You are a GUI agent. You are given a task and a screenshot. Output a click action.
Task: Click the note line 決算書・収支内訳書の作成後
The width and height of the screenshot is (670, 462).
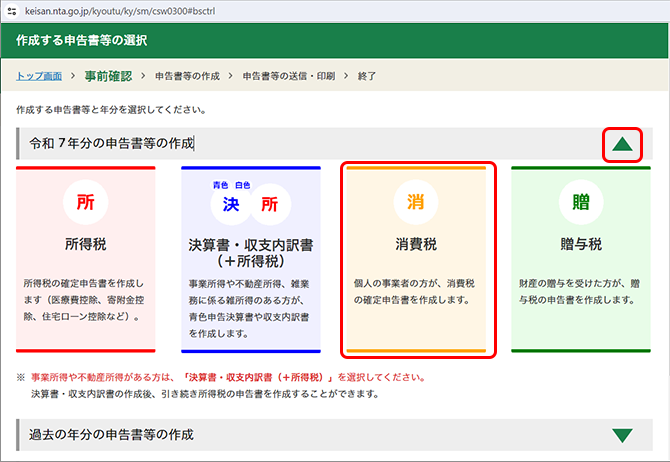click(x=205, y=394)
